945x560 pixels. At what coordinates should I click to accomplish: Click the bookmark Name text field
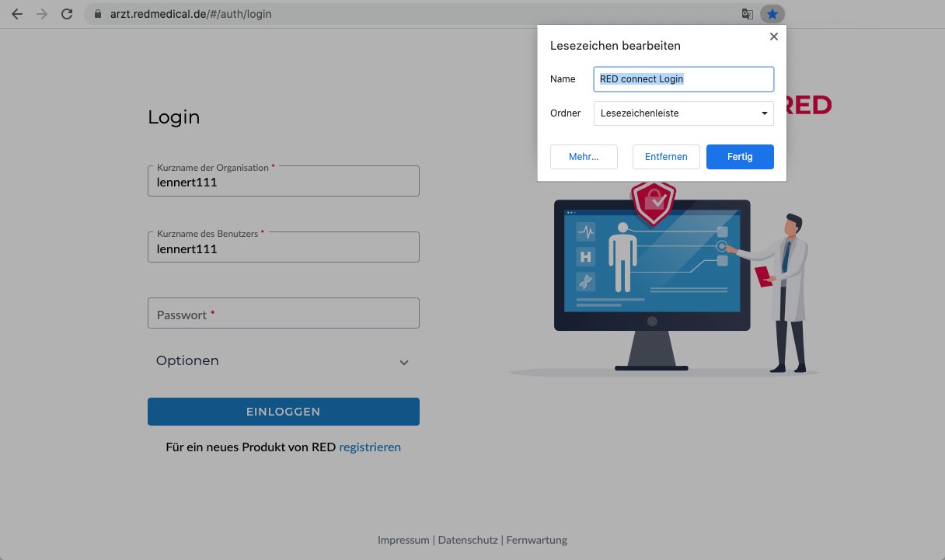683,78
